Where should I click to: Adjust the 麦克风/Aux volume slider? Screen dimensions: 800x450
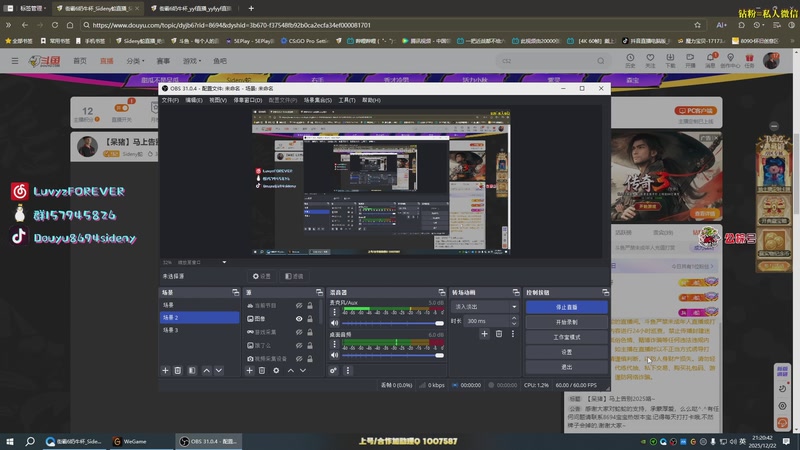click(392, 323)
